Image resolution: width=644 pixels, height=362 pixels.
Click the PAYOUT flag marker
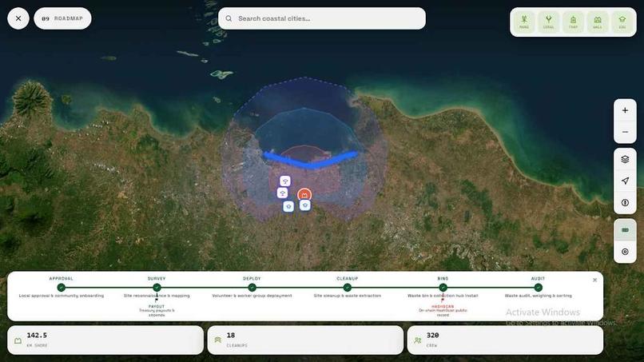point(157,300)
